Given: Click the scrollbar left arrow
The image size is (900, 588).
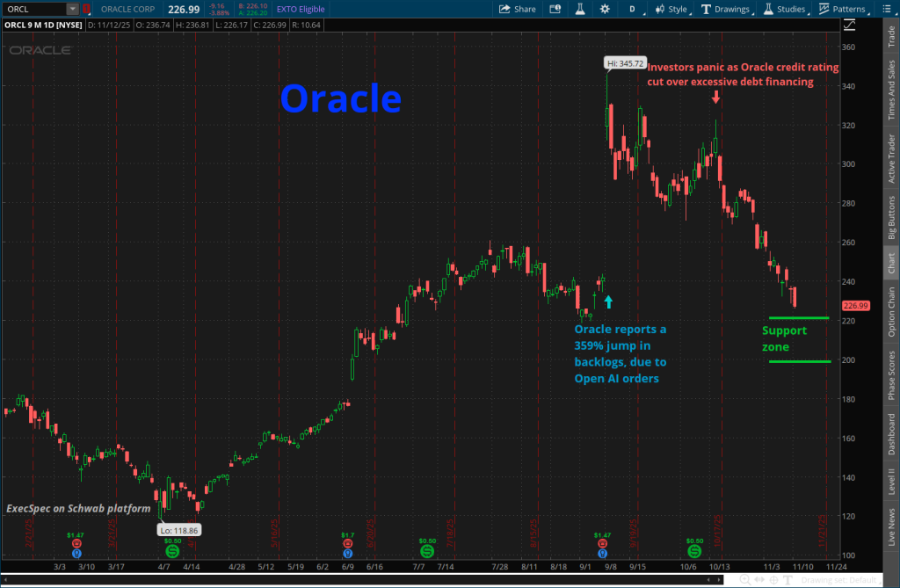Looking at the screenshot, I should click(4, 580).
